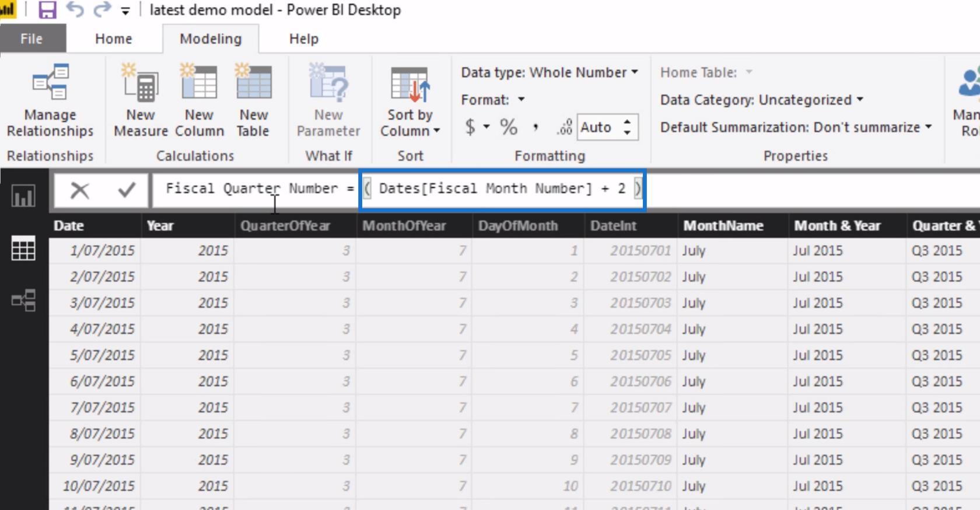Select the QuarterOfYear column header
This screenshot has height=510, width=980.
(295, 226)
